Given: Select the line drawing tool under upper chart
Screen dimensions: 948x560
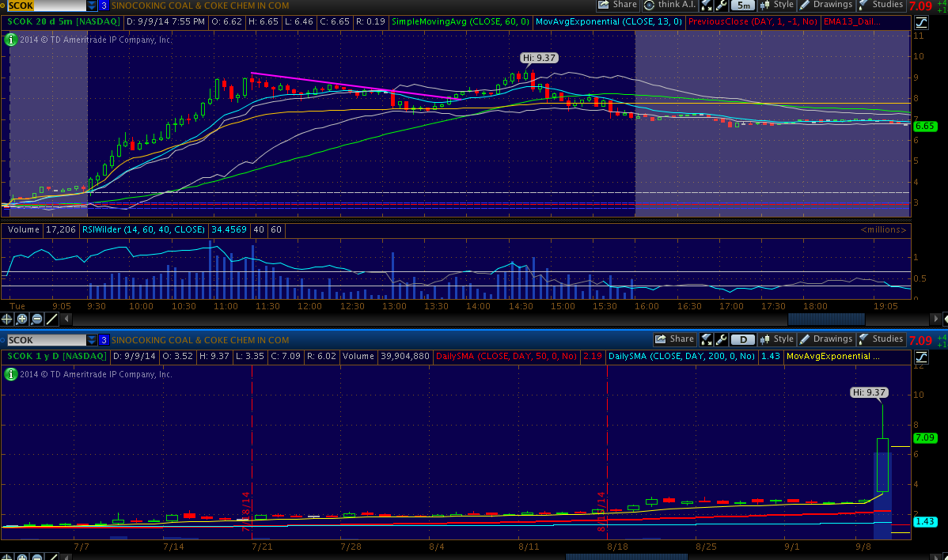Looking at the screenshot, I should [51, 319].
